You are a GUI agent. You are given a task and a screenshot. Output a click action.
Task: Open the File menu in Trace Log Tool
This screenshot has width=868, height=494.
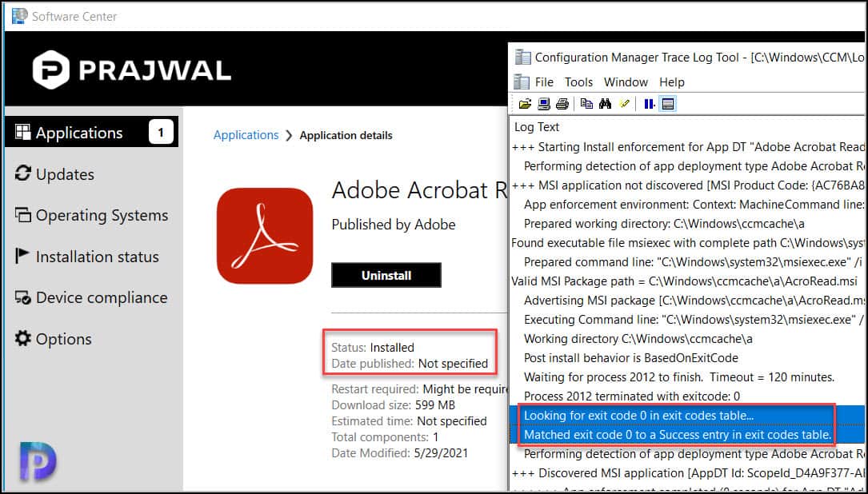click(544, 82)
